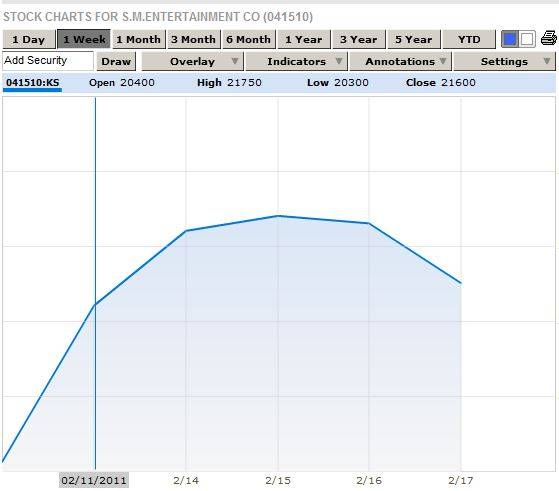Select the 1 Year range

(x=304, y=39)
